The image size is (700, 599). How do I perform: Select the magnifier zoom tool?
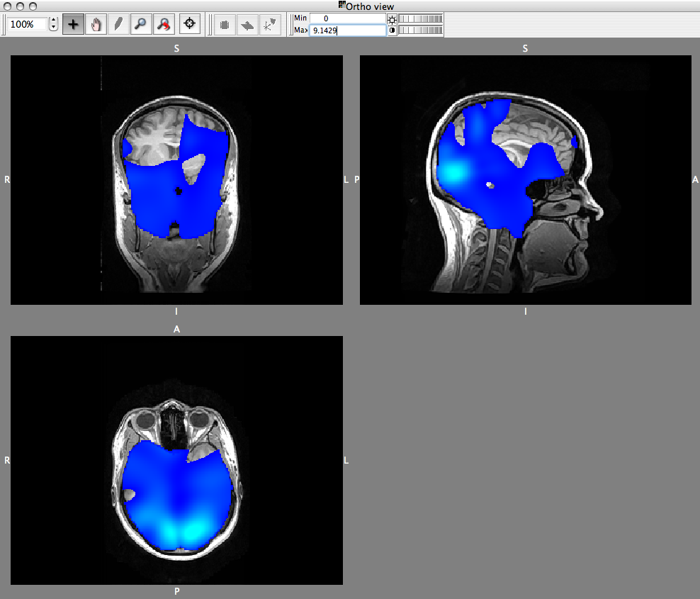pyautogui.click(x=141, y=24)
